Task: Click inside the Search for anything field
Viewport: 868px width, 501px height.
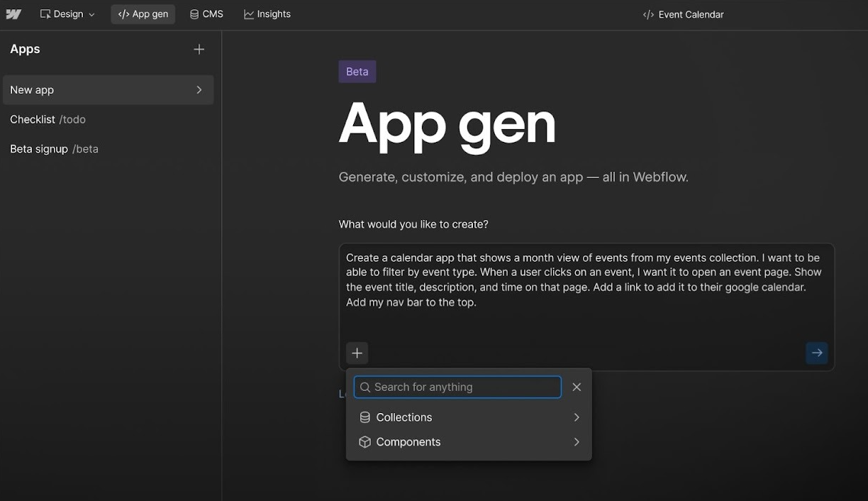Action: (457, 387)
